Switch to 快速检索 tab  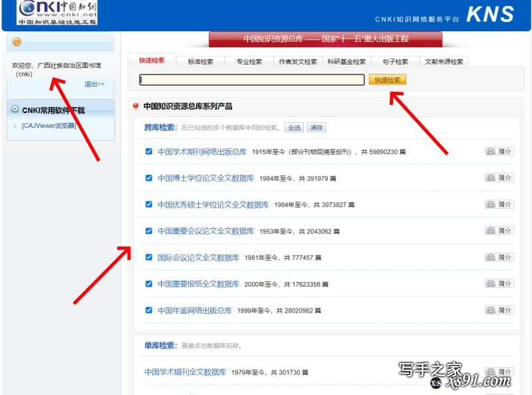(152, 61)
